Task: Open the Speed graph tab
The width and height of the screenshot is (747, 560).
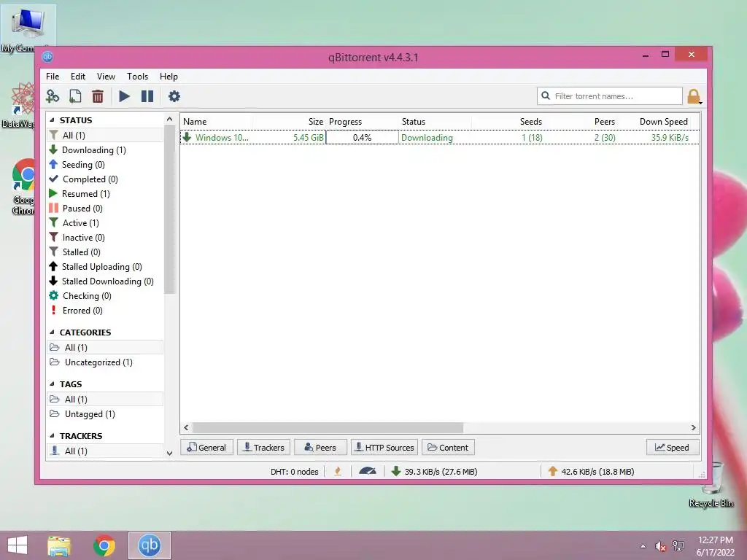Action: point(673,448)
